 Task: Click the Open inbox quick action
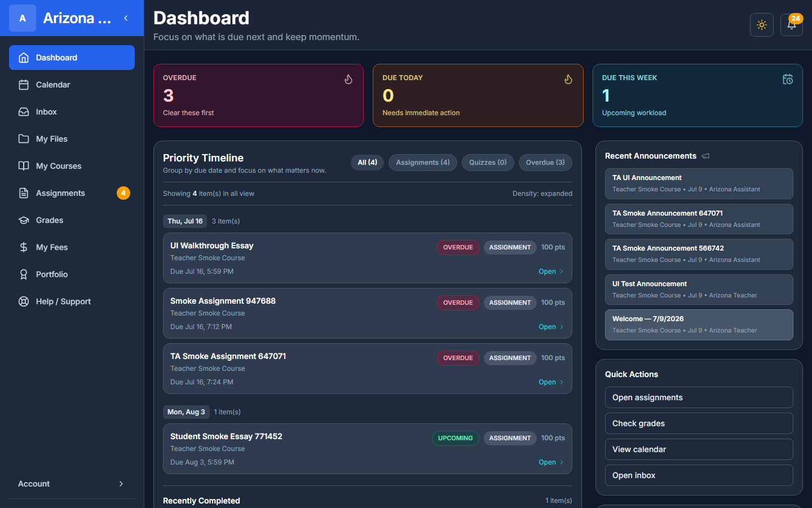[699, 475]
